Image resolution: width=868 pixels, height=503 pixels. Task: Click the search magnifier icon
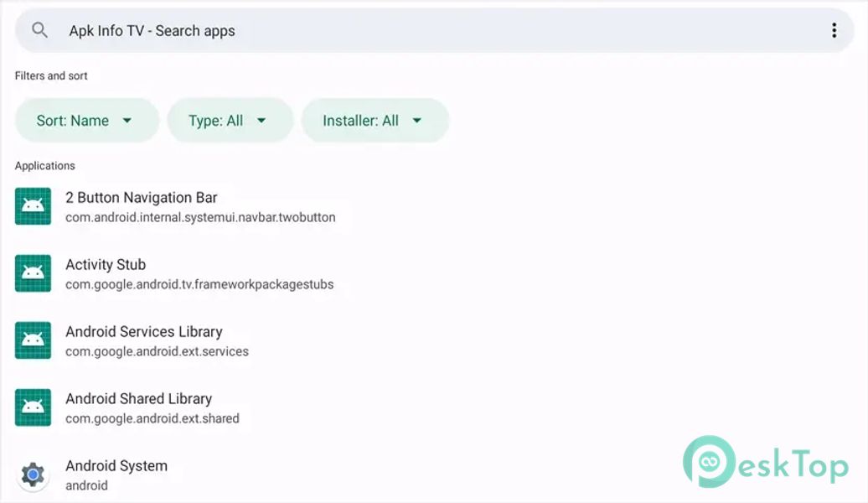pyautogui.click(x=39, y=30)
